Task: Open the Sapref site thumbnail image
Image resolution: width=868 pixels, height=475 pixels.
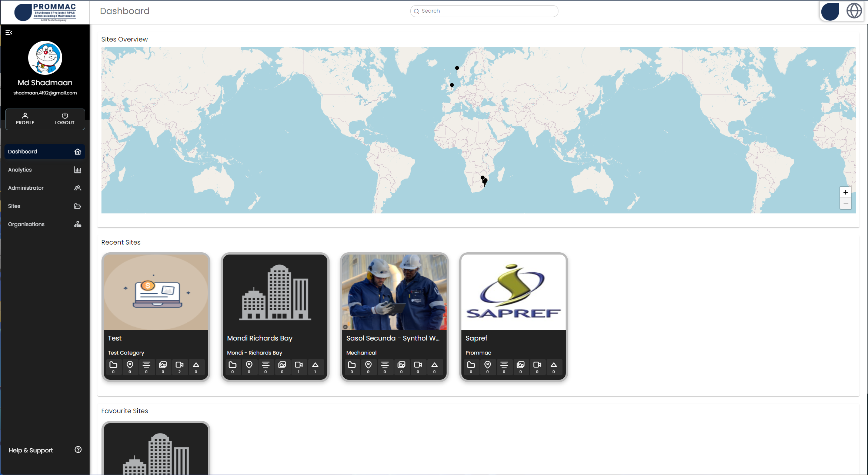Action: click(513, 292)
